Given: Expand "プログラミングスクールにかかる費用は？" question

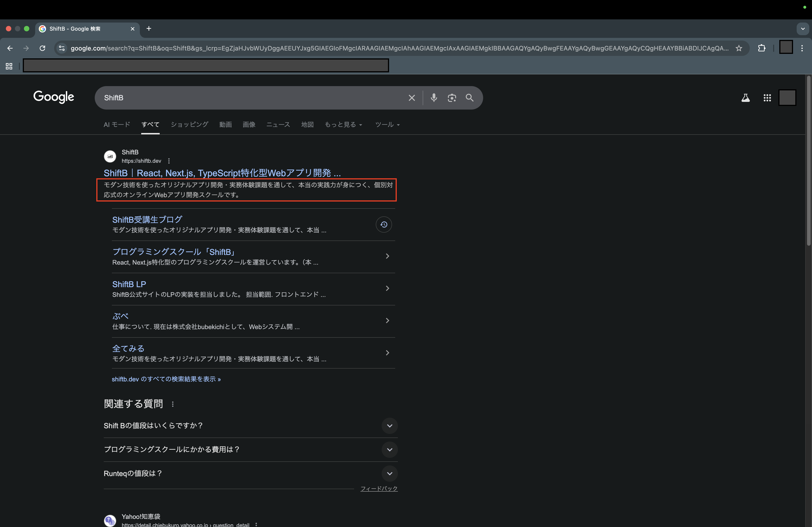Looking at the screenshot, I should coord(389,450).
